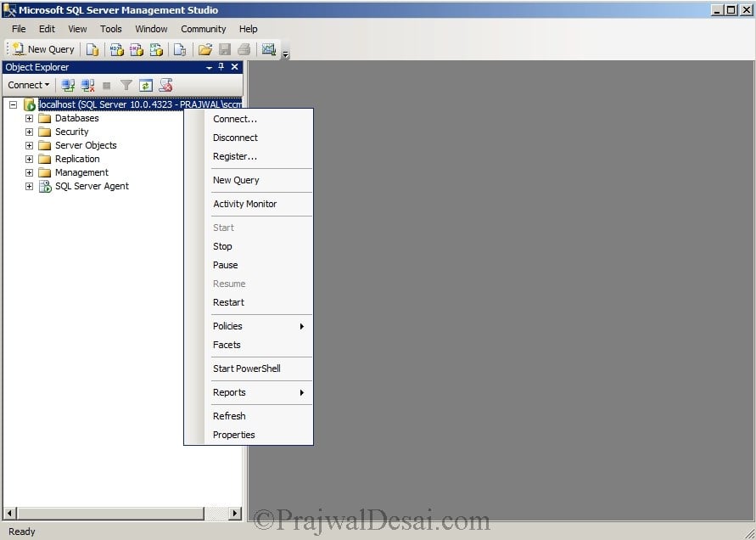Click the SQL Server Agent node icon
Viewport: 756px width, 540px height.
(45, 186)
